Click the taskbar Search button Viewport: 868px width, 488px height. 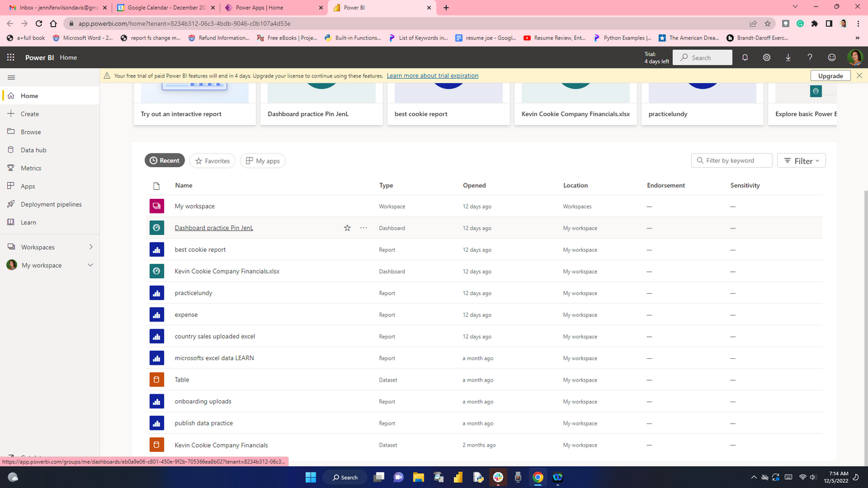[x=345, y=477]
